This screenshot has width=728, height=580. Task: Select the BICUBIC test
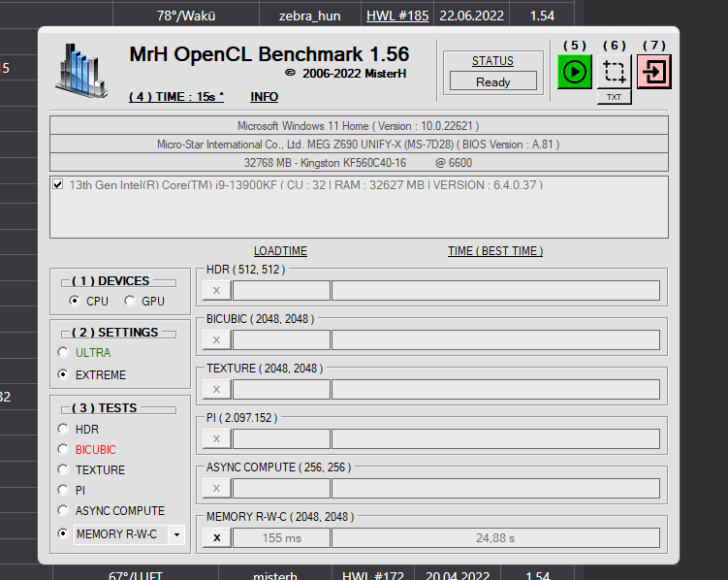point(63,449)
